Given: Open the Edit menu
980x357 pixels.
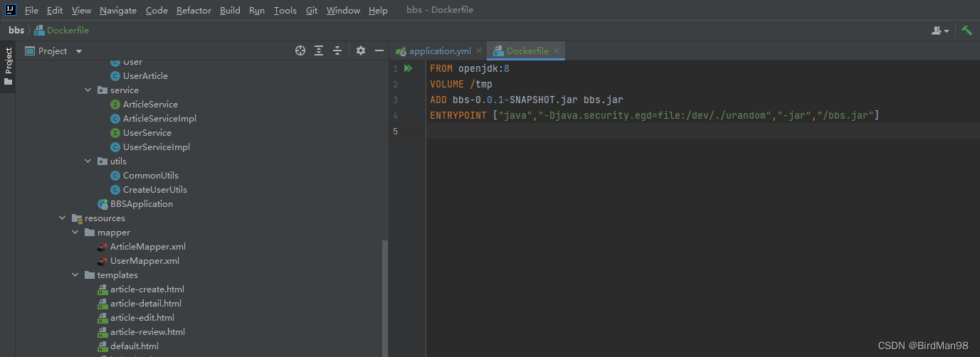Looking at the screenshot, I should coord(55,10).
